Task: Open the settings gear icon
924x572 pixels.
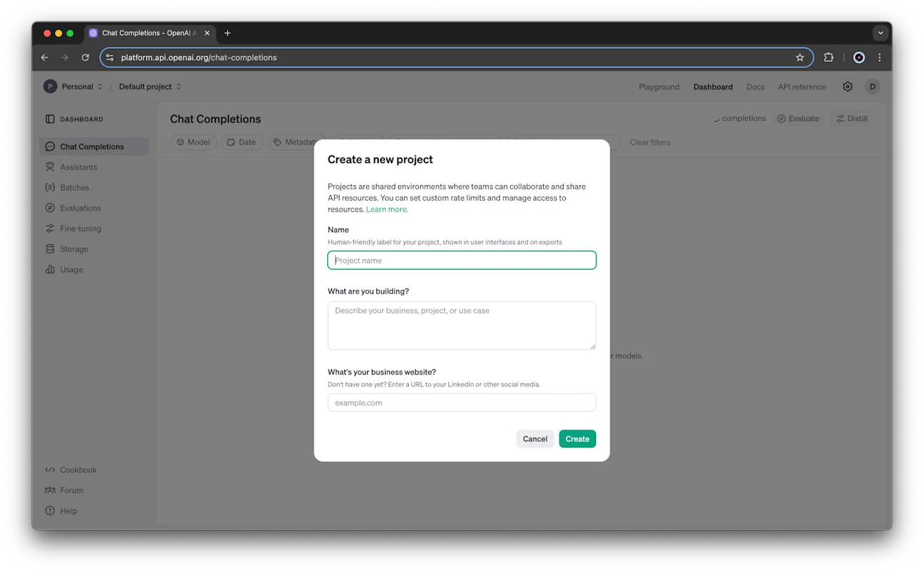Action: [x=848, y=87]
